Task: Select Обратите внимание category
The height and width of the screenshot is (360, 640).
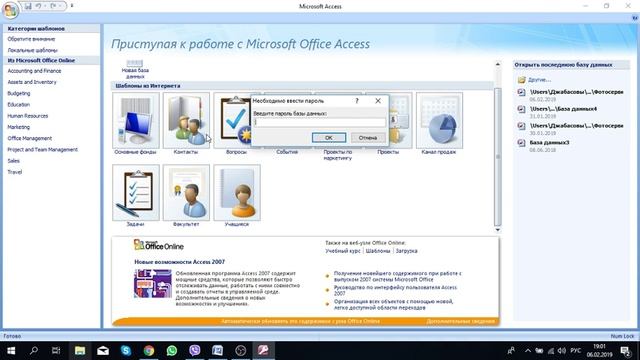Action: click(31, 39)
